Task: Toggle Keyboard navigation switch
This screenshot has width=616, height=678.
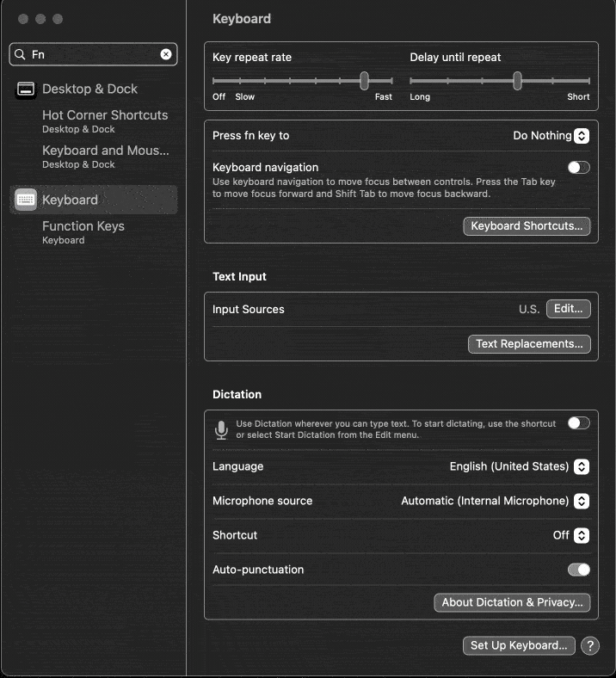Action: (x=579, y=167)
